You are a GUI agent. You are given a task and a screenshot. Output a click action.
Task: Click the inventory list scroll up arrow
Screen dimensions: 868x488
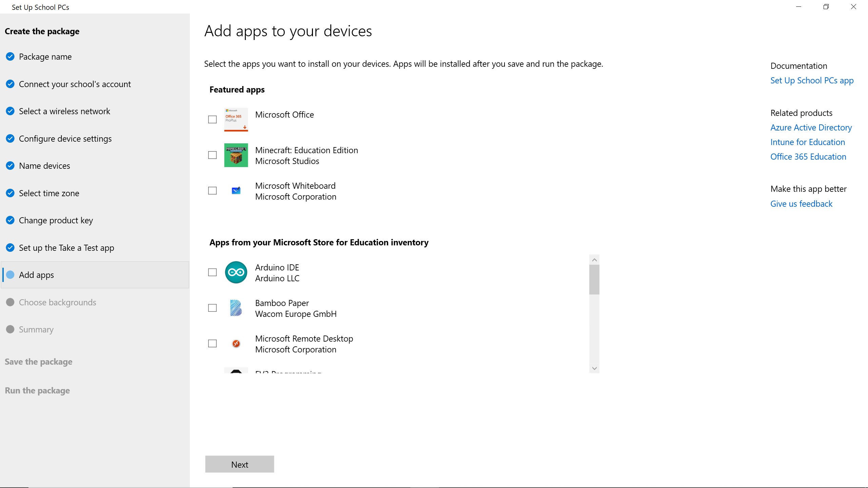(594, 260)
